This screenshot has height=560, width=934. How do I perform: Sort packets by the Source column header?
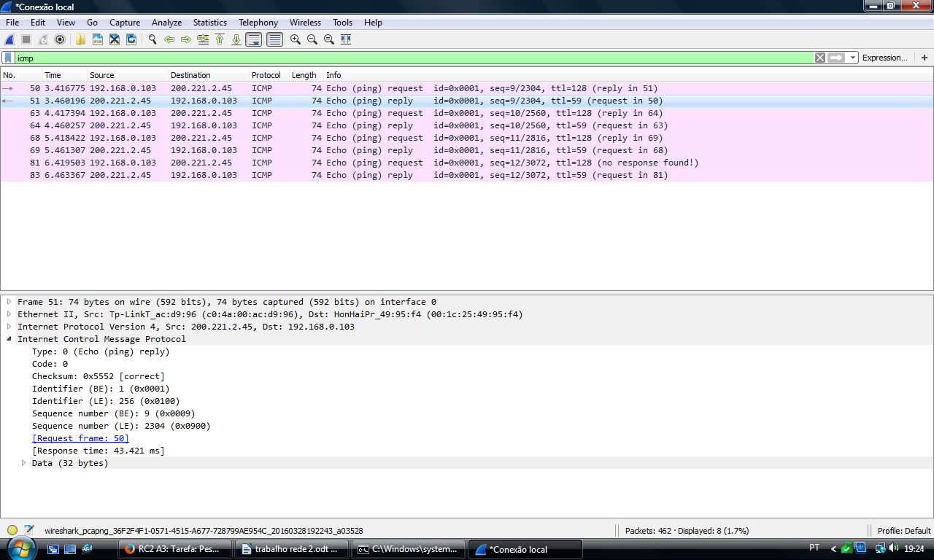tap(128, 75)
